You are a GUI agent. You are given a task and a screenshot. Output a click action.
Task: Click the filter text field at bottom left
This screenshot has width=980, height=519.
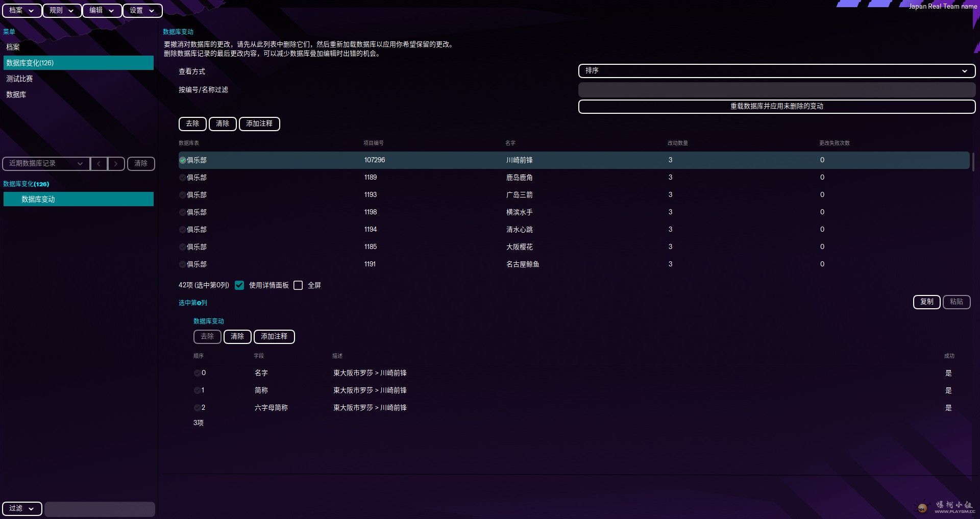pyautogui.click(x=100, y=509)
